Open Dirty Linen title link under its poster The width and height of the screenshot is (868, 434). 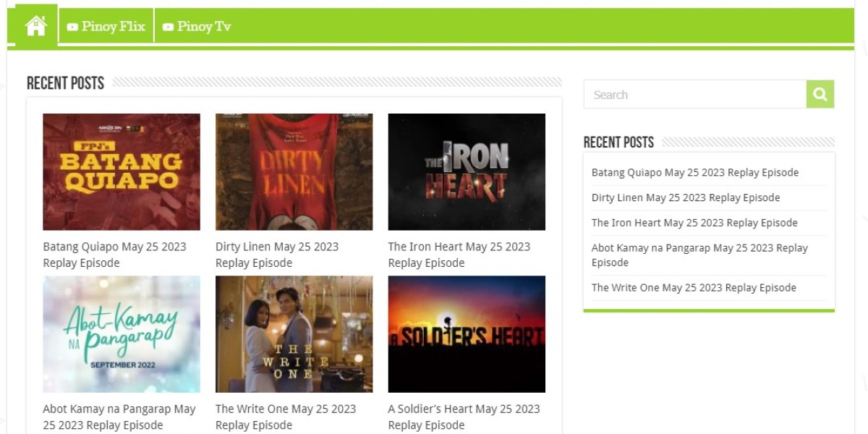(277, 255)
